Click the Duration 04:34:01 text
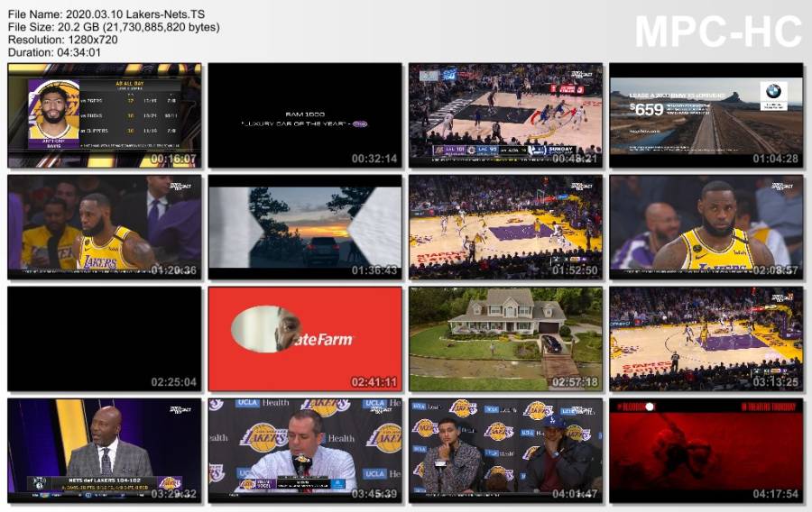812x512 pixels. (54, 52)
